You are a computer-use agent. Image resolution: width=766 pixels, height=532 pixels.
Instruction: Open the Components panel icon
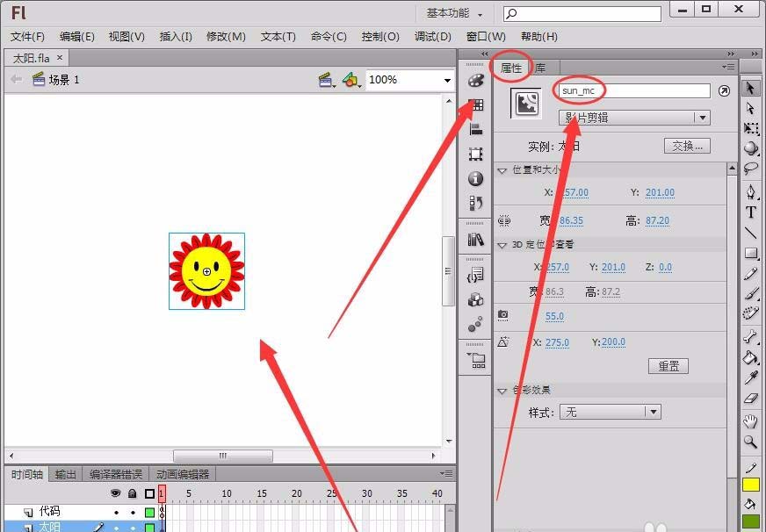(475, 299)
